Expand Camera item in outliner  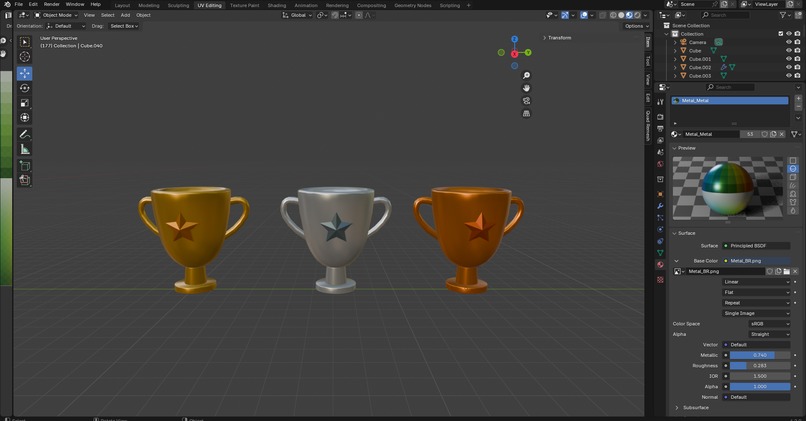coord(675,42)
